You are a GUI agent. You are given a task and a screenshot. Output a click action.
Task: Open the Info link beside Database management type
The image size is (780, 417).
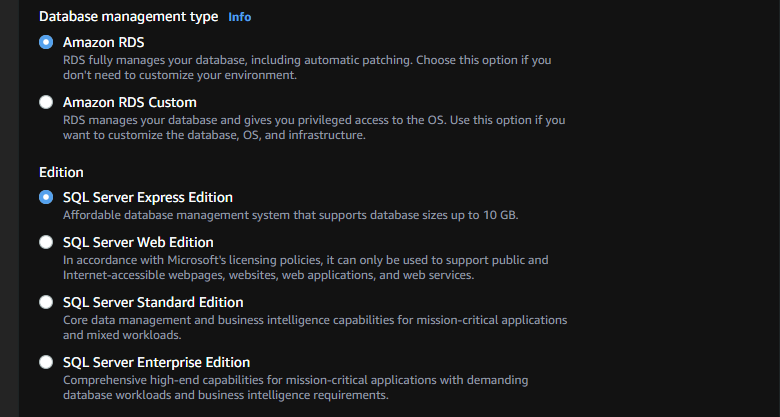point(240,17)
